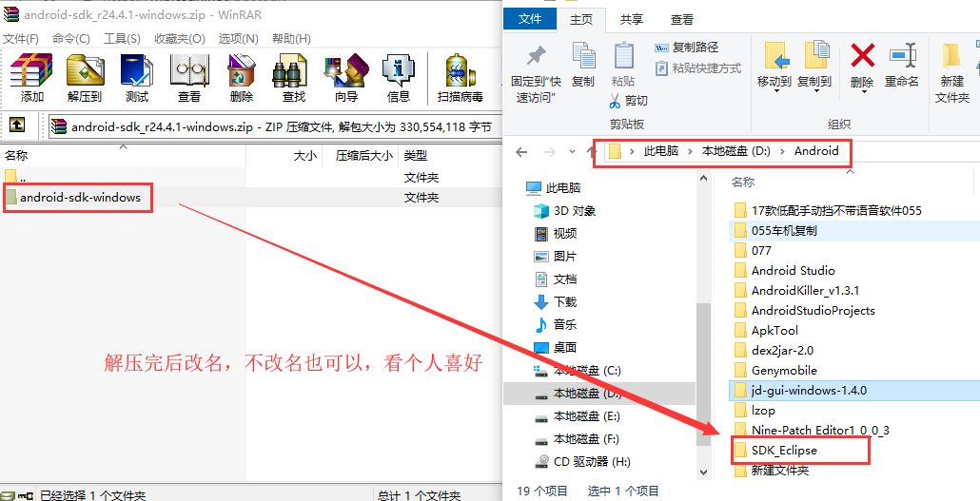Viewport: 980px width, 501px height.
Task: Click the WinRAR archive path field
Action: [274, 126]
